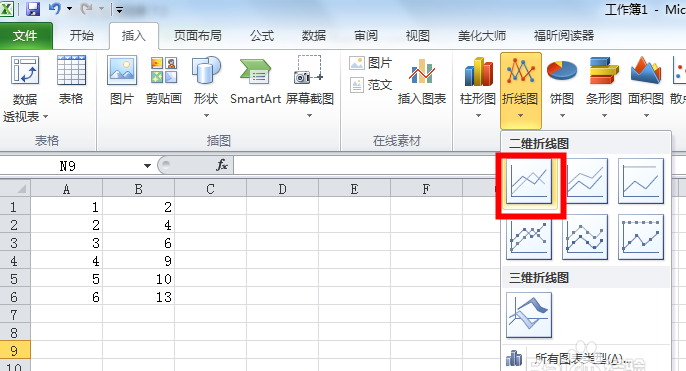The width and height of the screenshot is (686, 371).
Task: Open the customize quick access toolbar dropdown
Action: 119,9
